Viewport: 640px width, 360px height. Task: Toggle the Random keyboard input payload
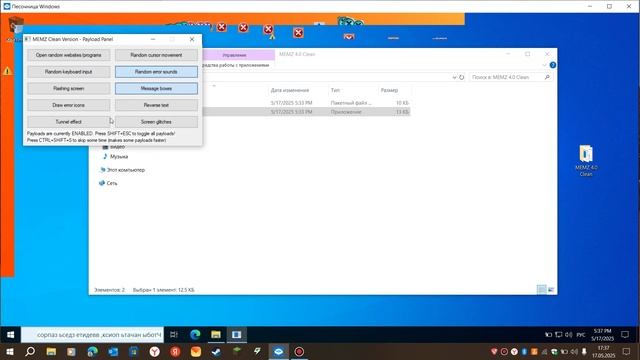(69, 72)
